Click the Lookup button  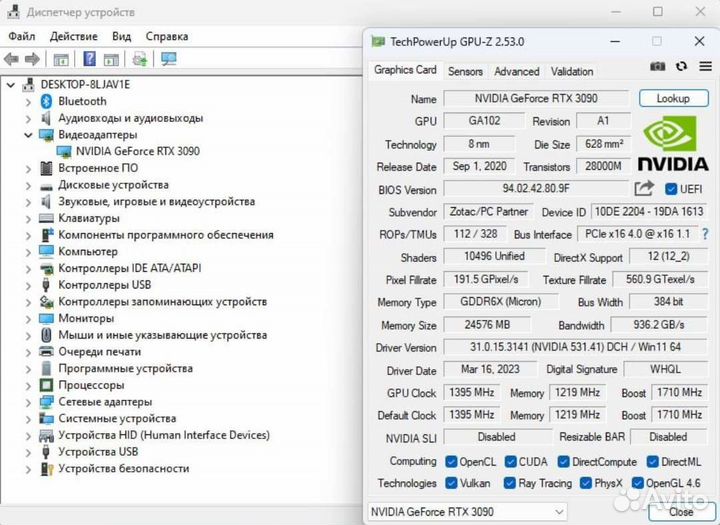(674, 98)
